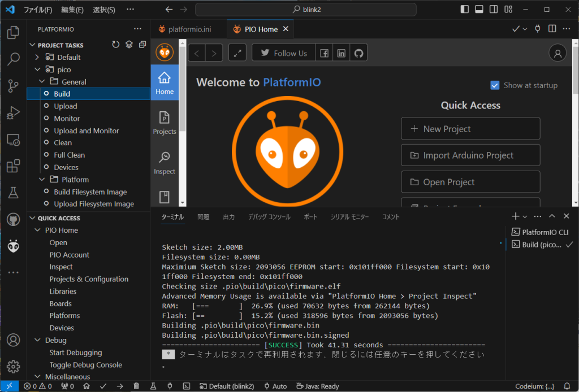Click PlatformIO Build checkmark in editor title bar
This screenshot has height=392, width=579.
pyautogui.click(x=516, y=29)
